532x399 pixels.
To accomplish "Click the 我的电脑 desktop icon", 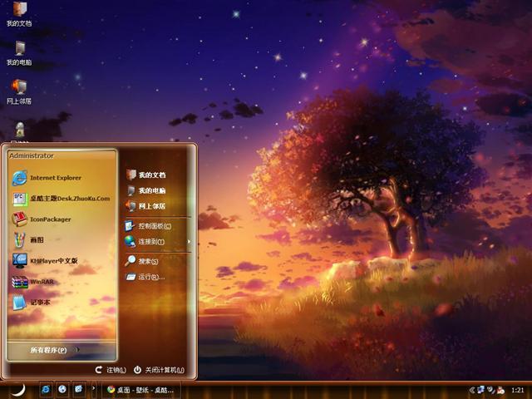I will (x=19, y=52).
